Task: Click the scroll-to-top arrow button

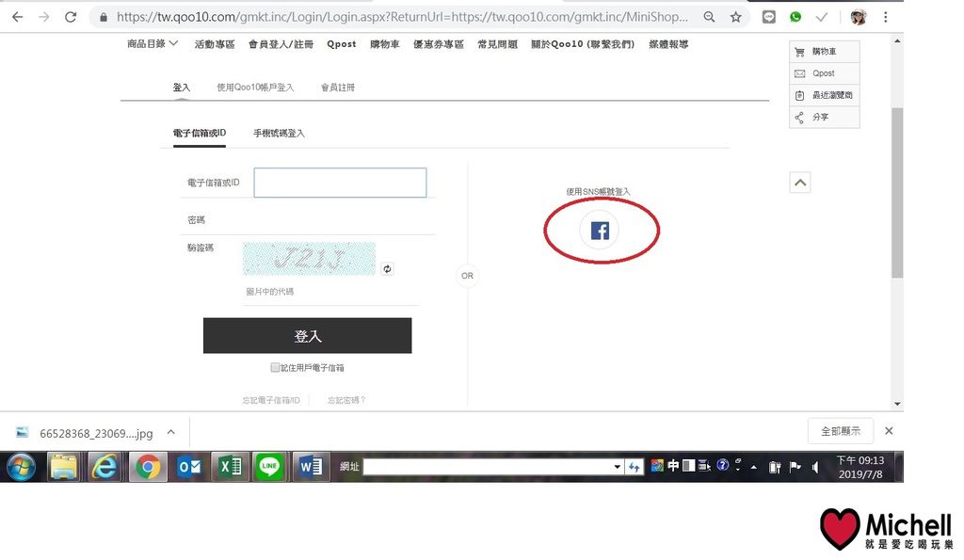Action: [x=800, y=183]
